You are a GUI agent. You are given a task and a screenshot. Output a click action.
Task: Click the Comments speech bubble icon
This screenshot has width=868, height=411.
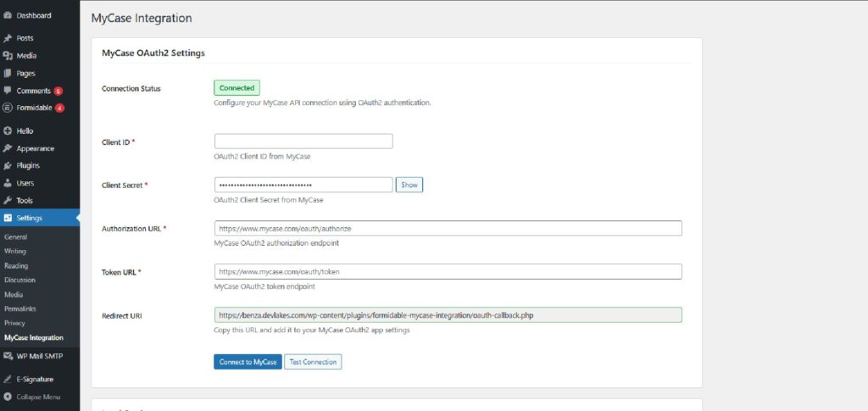click(8, 91)
